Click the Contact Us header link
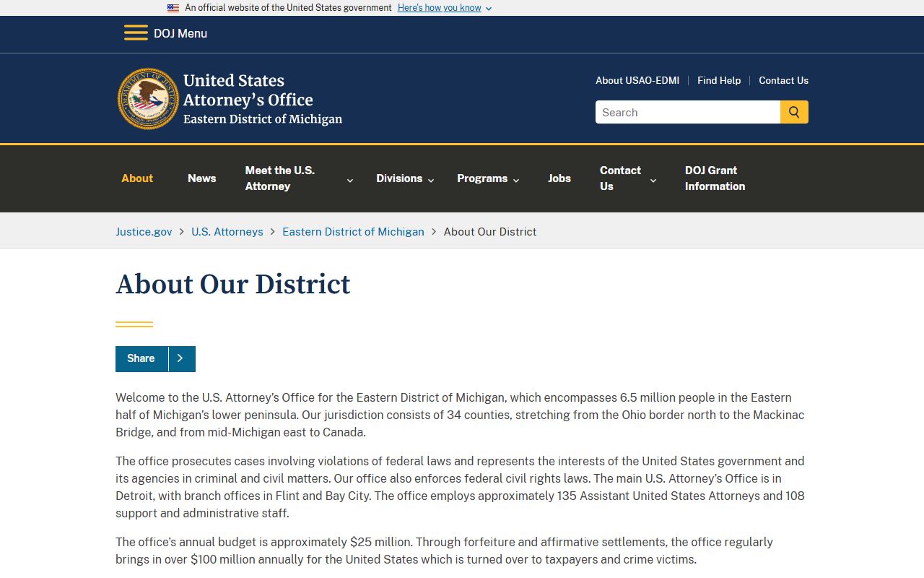Screen dimensions: 924x578 click(783, 80)
